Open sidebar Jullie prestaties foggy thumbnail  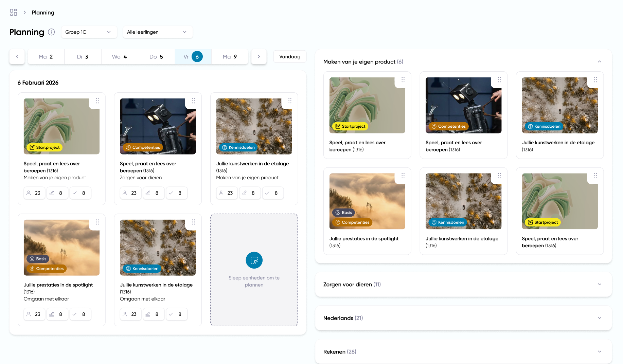(x=367, y=201)
